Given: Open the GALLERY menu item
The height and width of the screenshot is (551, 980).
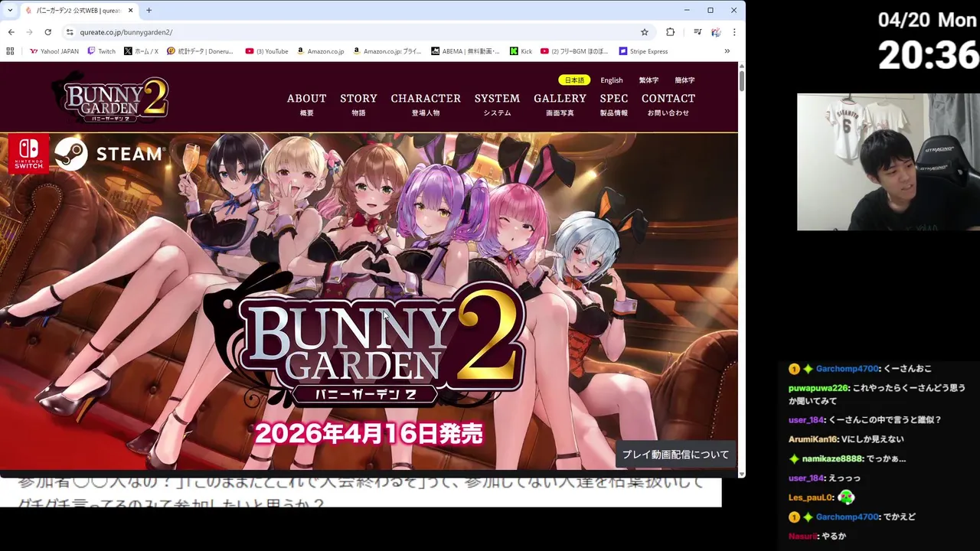Looking at the screenshot, I should (560, 104).
